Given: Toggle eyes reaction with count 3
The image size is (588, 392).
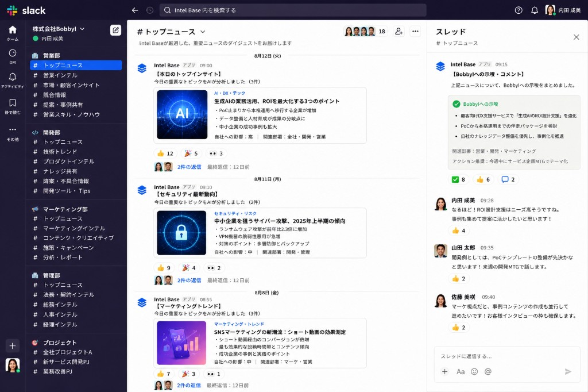Looking at the screenshot, I should (x=216, y=153).
